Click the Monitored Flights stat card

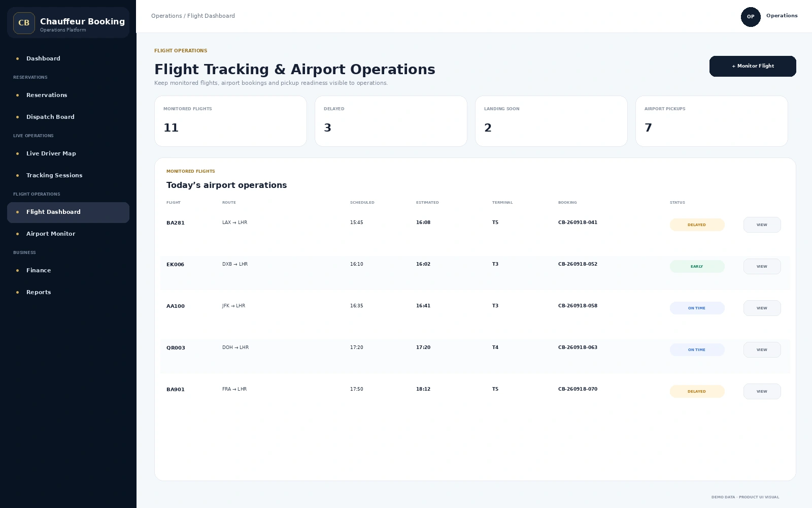(230, 121)
